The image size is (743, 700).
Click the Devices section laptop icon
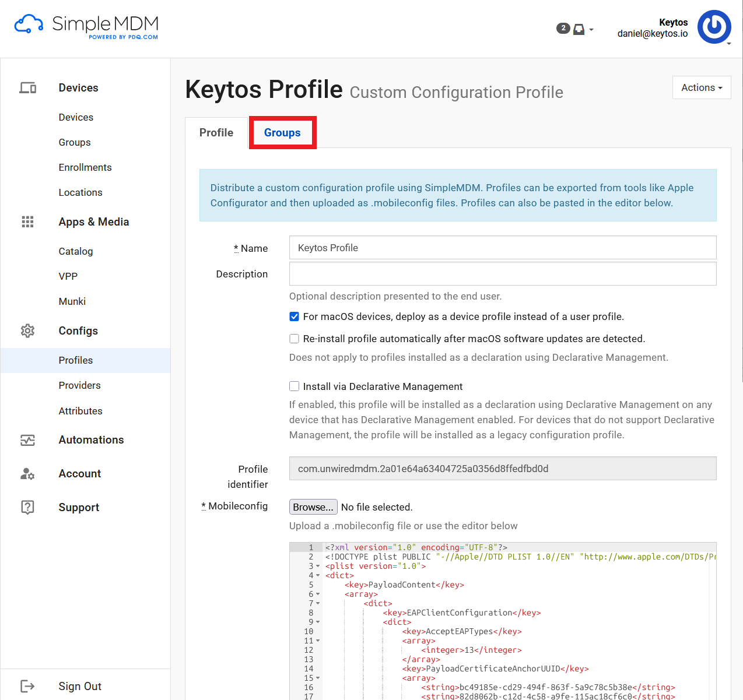click(27, 88)
